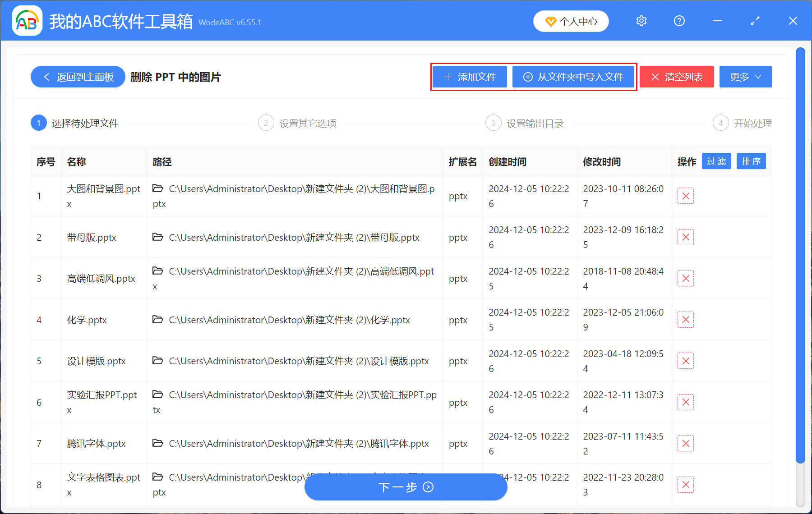
Task: Open the 过滤 filter option
Action: click(x=716, y=161)
